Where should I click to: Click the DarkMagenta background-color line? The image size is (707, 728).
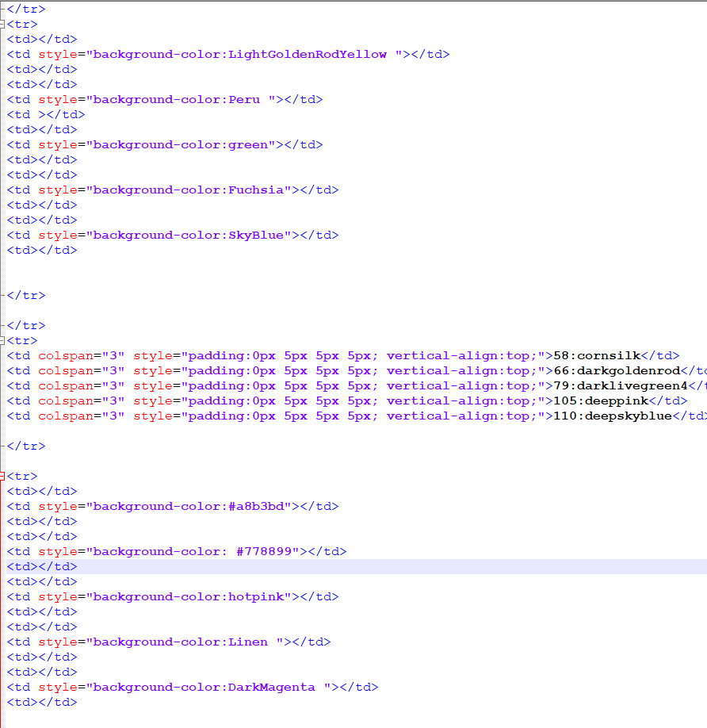pyautogui.click(x=193, y=688)
